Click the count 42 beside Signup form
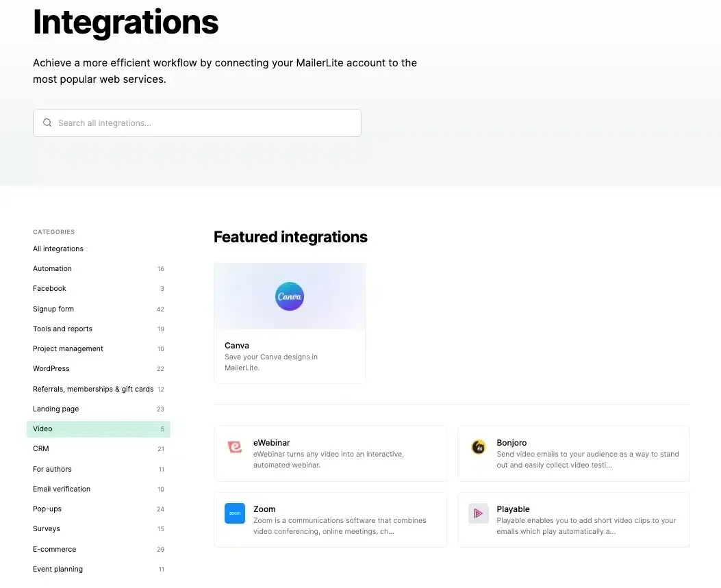The width and height of the screenshot is (721, 588). [160, 309]
